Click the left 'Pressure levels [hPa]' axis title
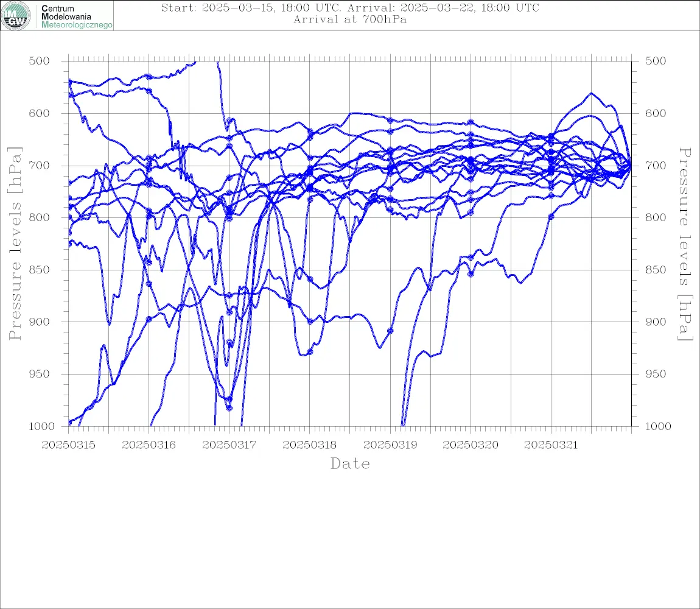The image size is (700, 609). 15,244
